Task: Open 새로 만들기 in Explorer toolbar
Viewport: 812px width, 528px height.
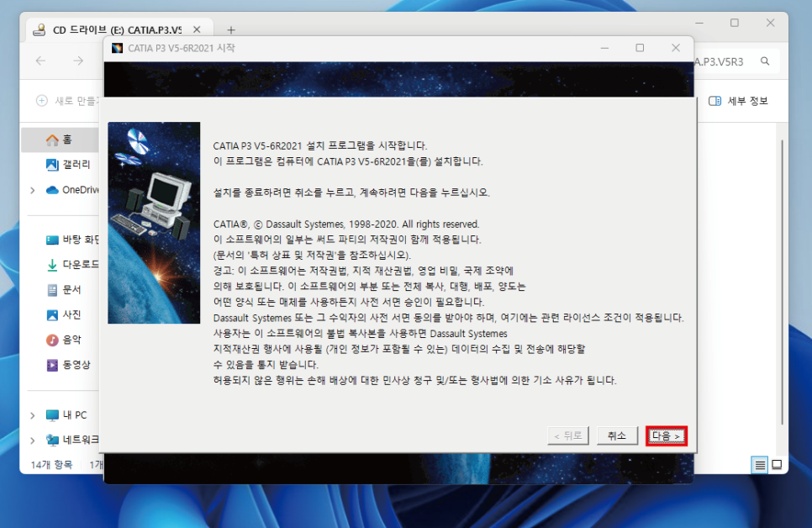Action: point(67,101)
